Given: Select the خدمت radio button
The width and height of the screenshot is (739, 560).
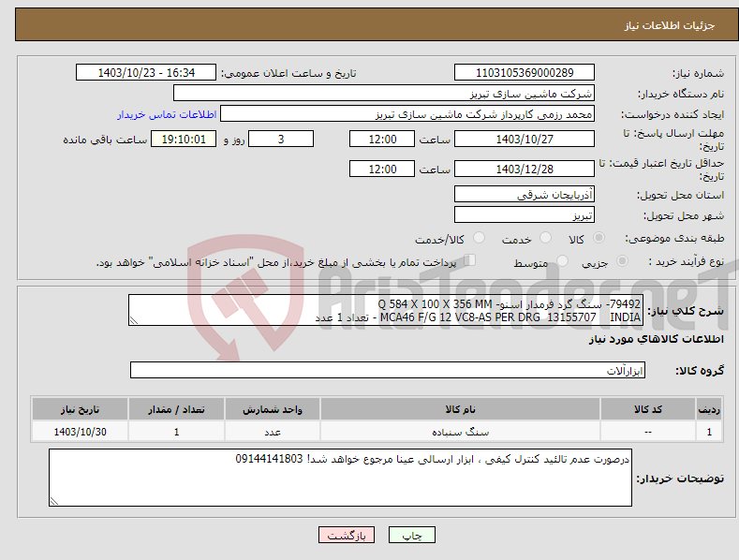Looking at the screenshot, I should pos(545,238).
